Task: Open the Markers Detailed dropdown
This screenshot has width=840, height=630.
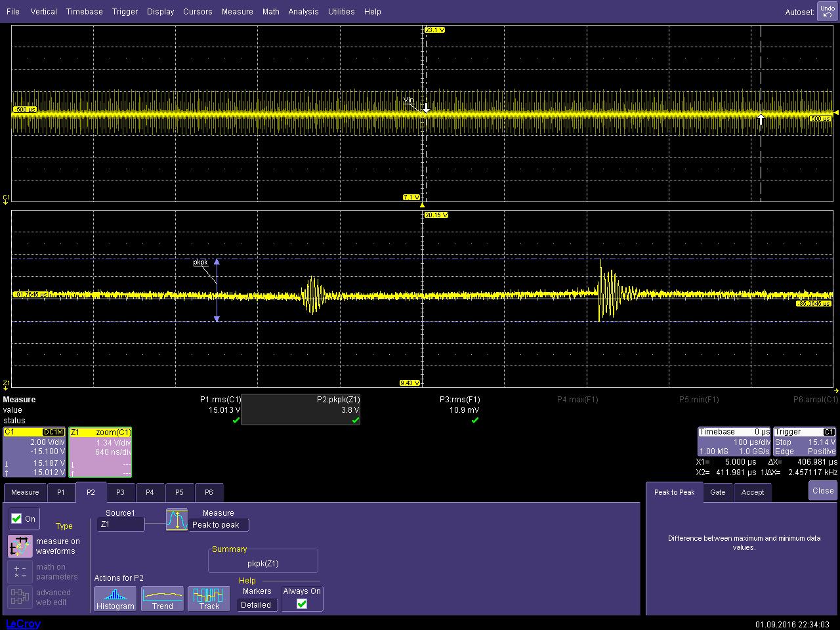Action: pyautogui.click(x=256, y=604)
